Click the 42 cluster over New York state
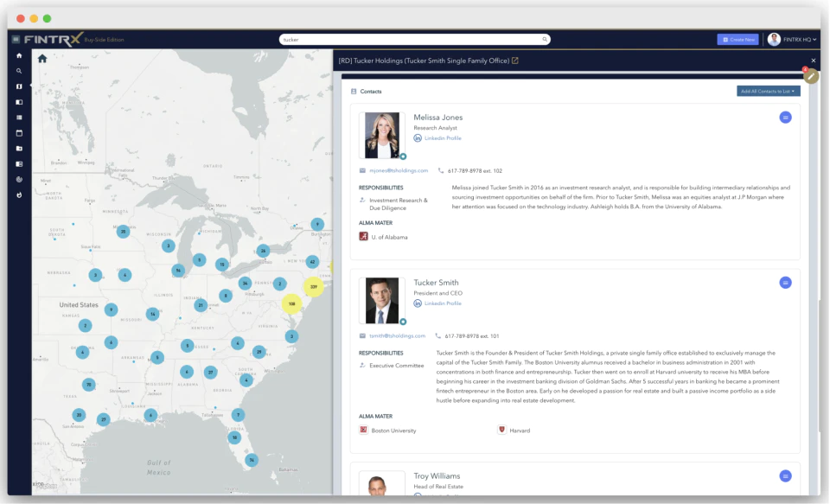This screenshot has width=830, height=504. pos(312,262)
